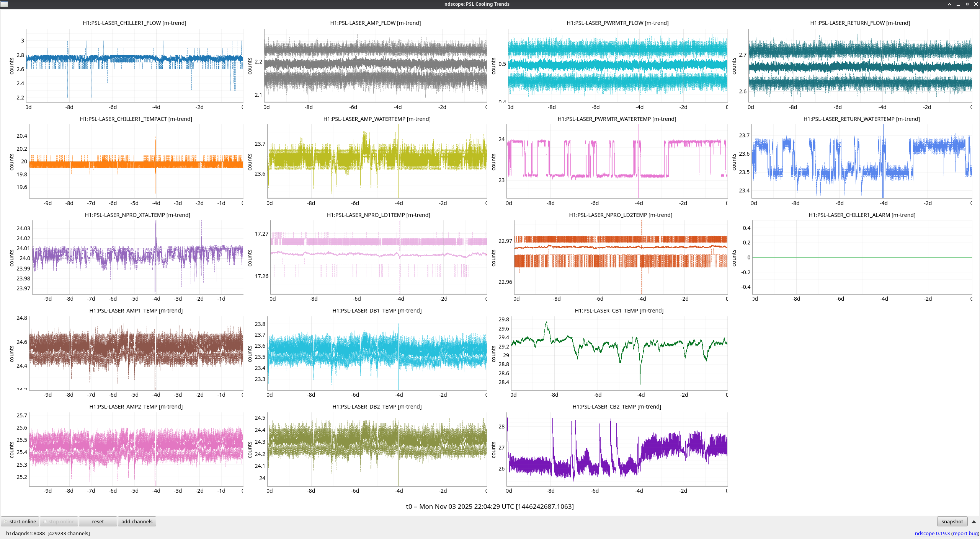Open the ndscope link
The image size is (980, 539).
click(x=924, y=533)
